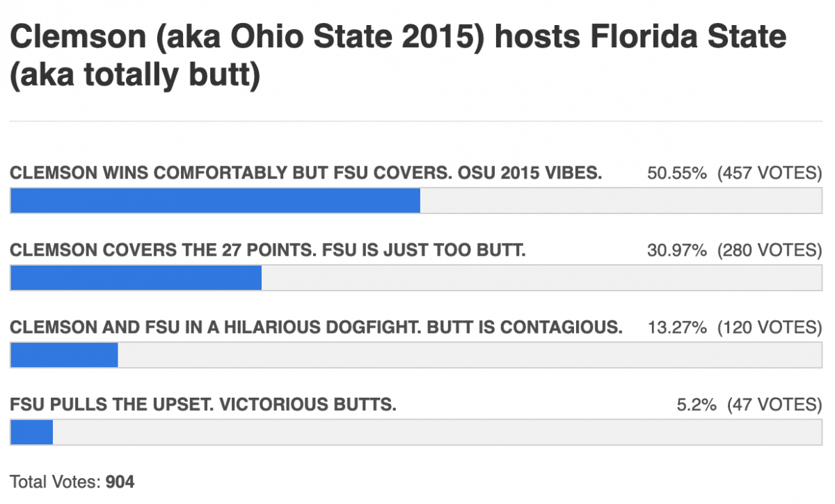This screenshot has height=504, width=835.
Task: Click the '(280 VOTES)' count label
Action: tap(770, 250)
